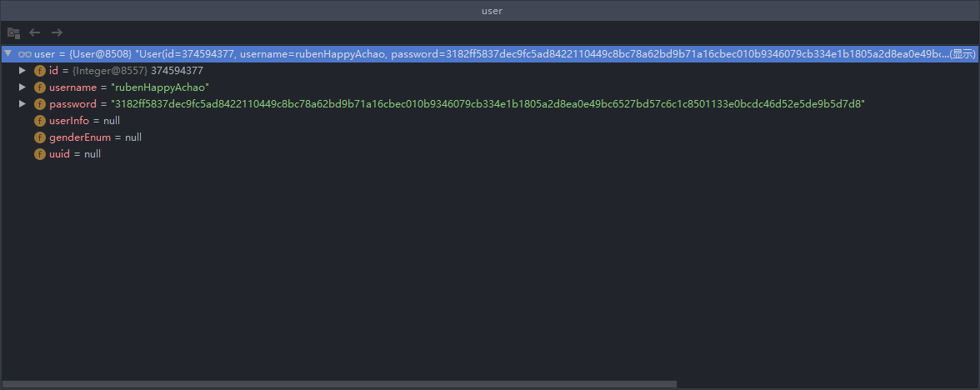
Task: Click the field icon next to password
Action: point(40,104)
